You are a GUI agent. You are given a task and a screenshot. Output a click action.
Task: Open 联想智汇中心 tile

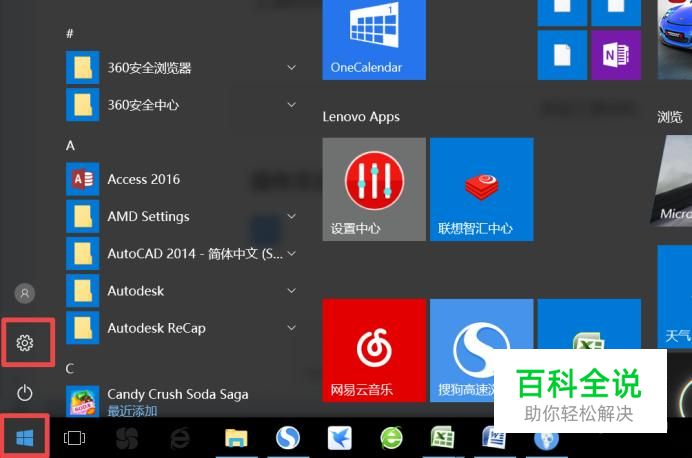[481, 189]
